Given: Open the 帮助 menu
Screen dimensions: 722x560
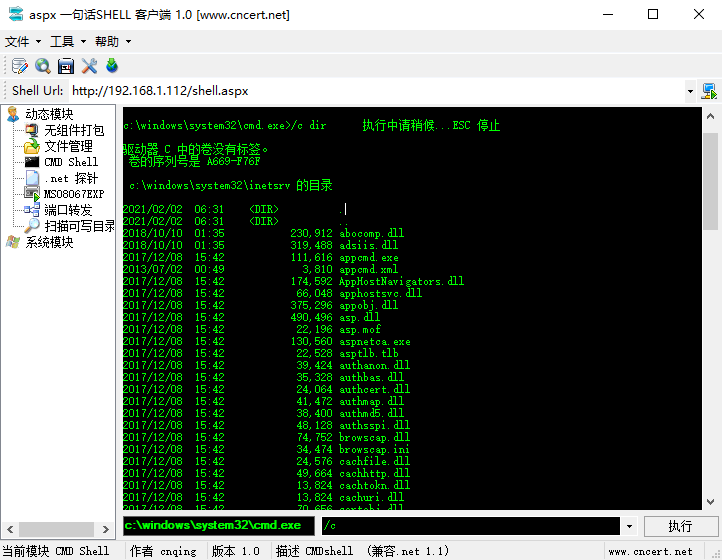Looking at the screenshot, I should click(x=113, y=41).
